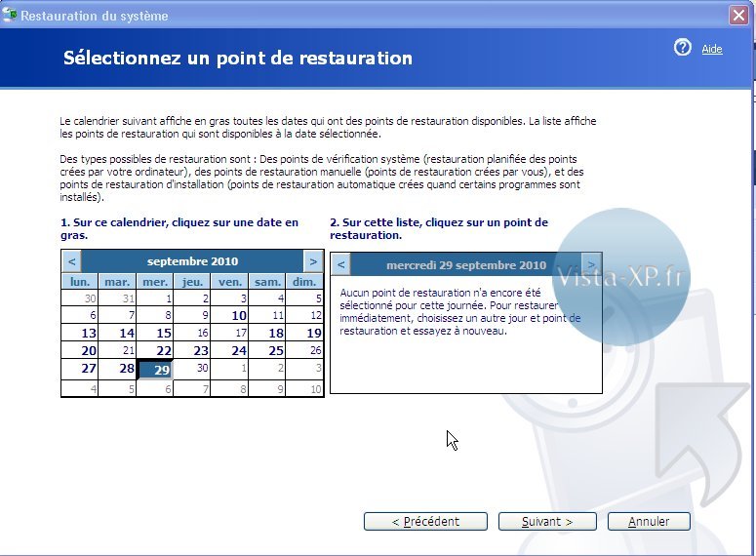Pick September 15 on the calendar
Viewport: 756px width, 556px height.
[x=164, y=334]
